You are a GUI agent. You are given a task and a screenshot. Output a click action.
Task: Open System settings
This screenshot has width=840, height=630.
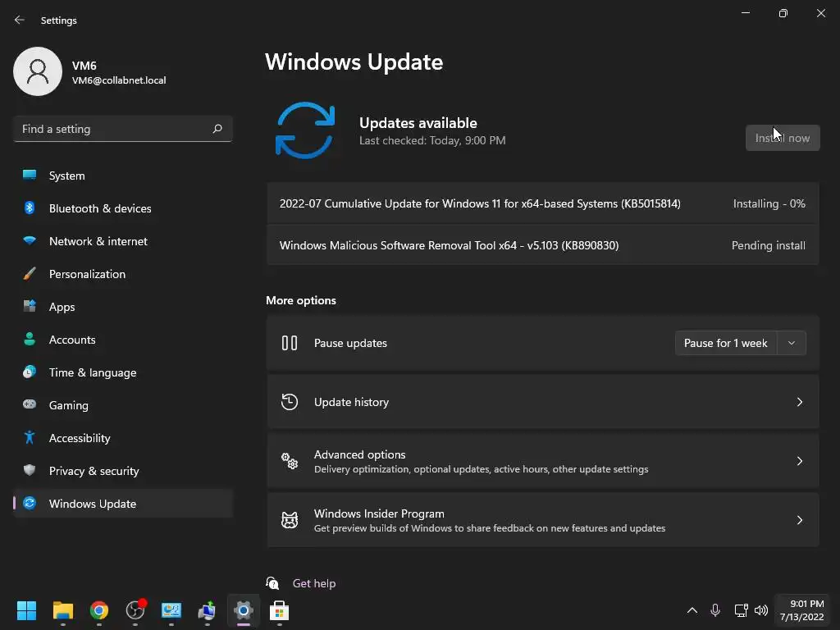point(123,176)
